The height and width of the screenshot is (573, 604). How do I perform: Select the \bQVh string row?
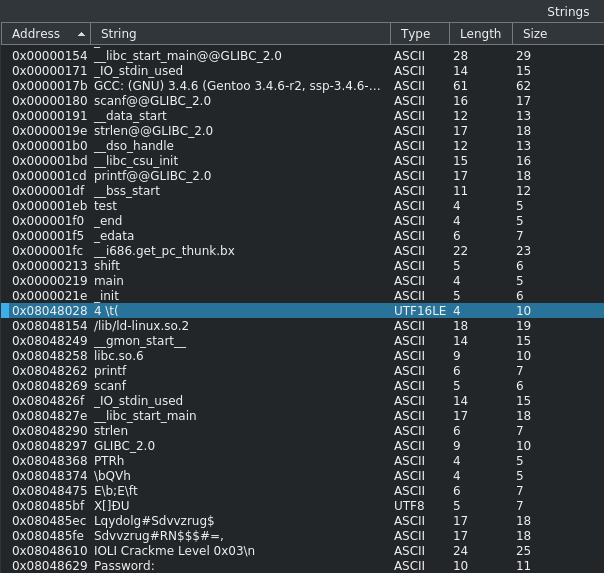302,476
